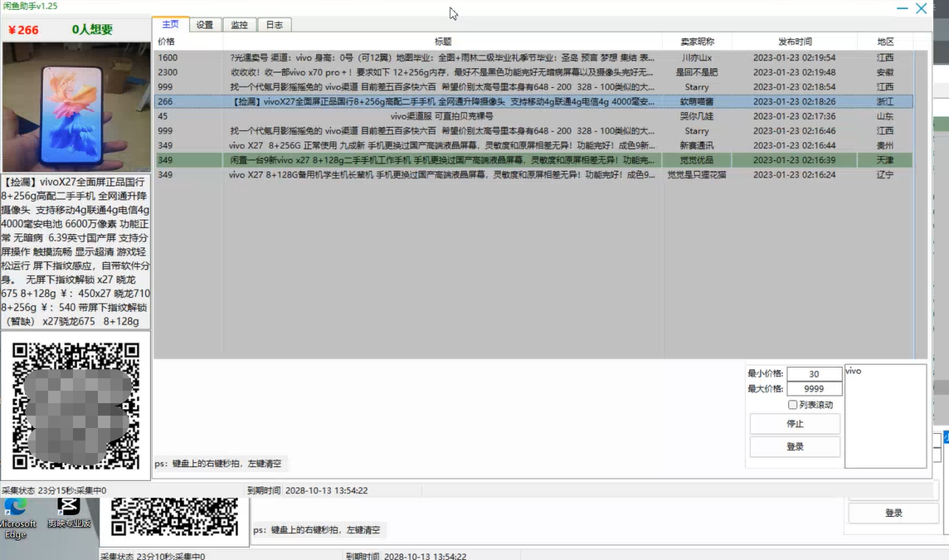Viewport: 949px width, 560px height.
Task: Switch to the 设置 (Settings) tab
Action: (x=204, y=25)
